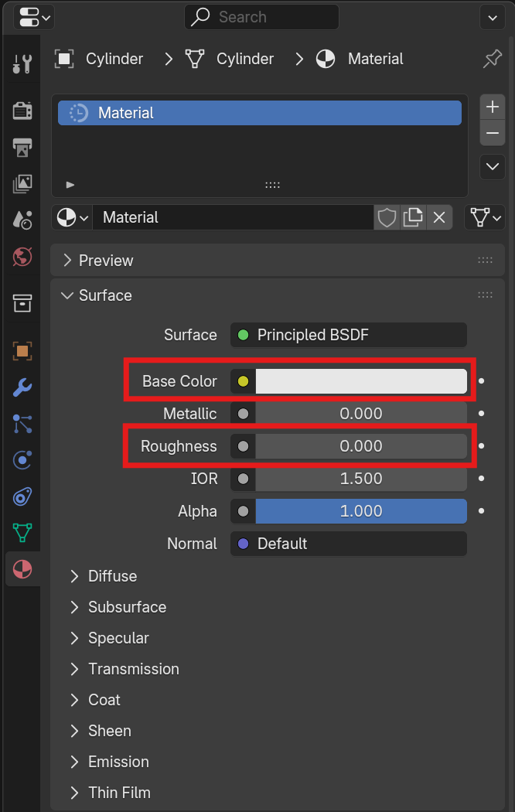This screenshot has height=812, width=515.
Task: Click the Material name field
Action: 233,217
